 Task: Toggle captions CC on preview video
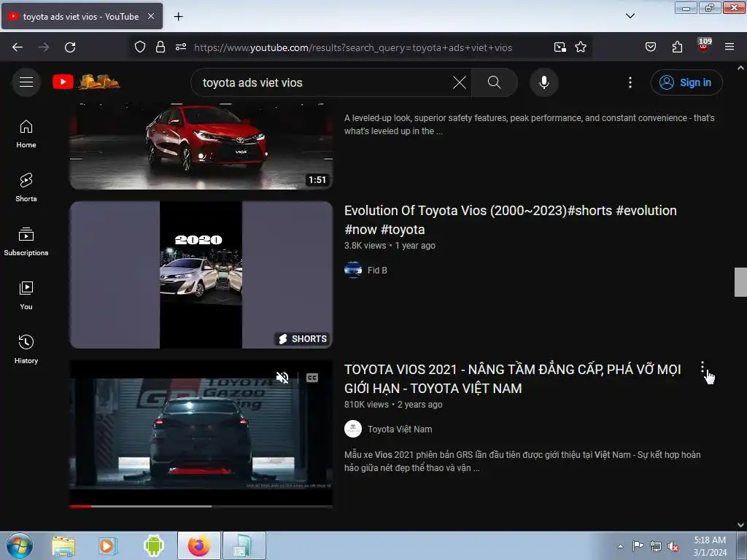(312, 378)
